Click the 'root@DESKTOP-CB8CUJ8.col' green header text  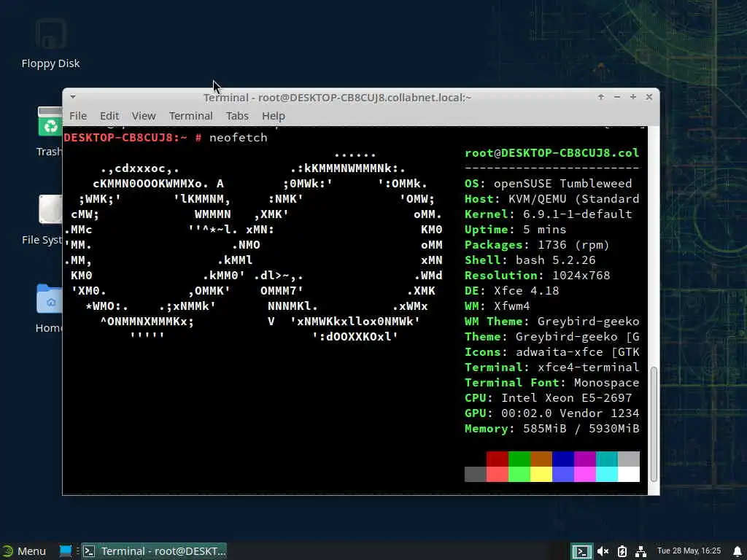click(551, 153)
